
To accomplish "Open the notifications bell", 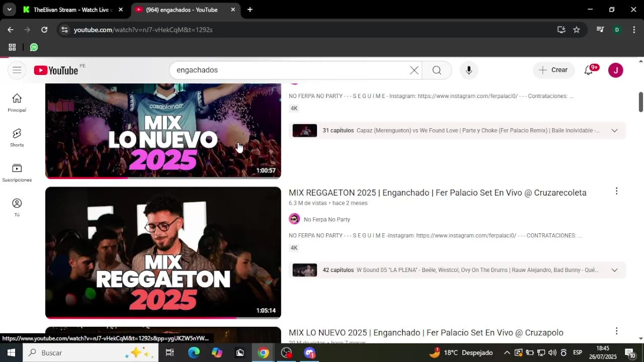I will pos(588,70).
